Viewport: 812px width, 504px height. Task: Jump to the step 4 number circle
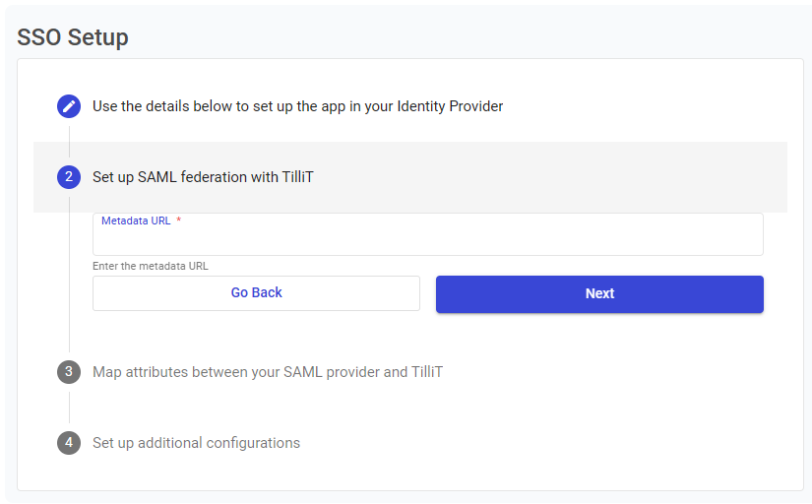coord(69,443)
